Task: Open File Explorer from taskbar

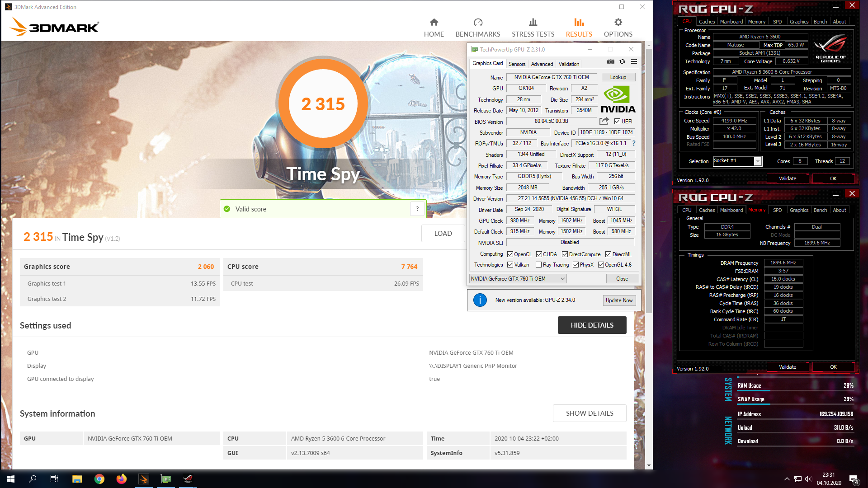Action: [x=77, y=479]
